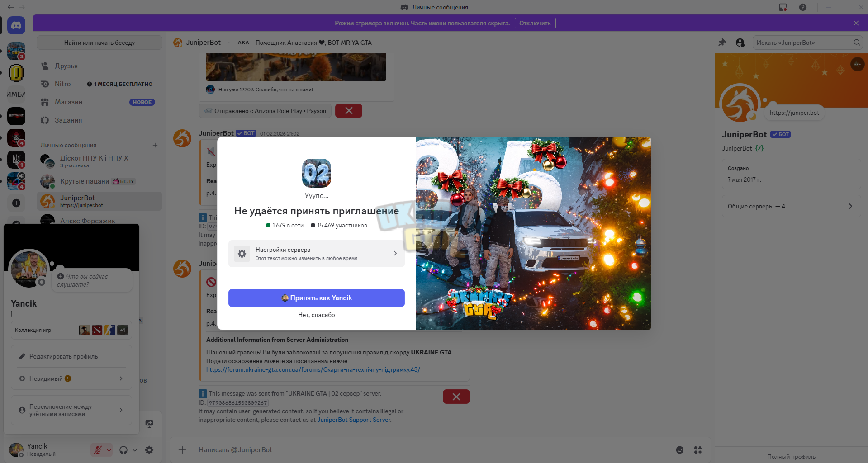868x463 pixels.
Task: Open Магазин page
Action: pos(100,102)
